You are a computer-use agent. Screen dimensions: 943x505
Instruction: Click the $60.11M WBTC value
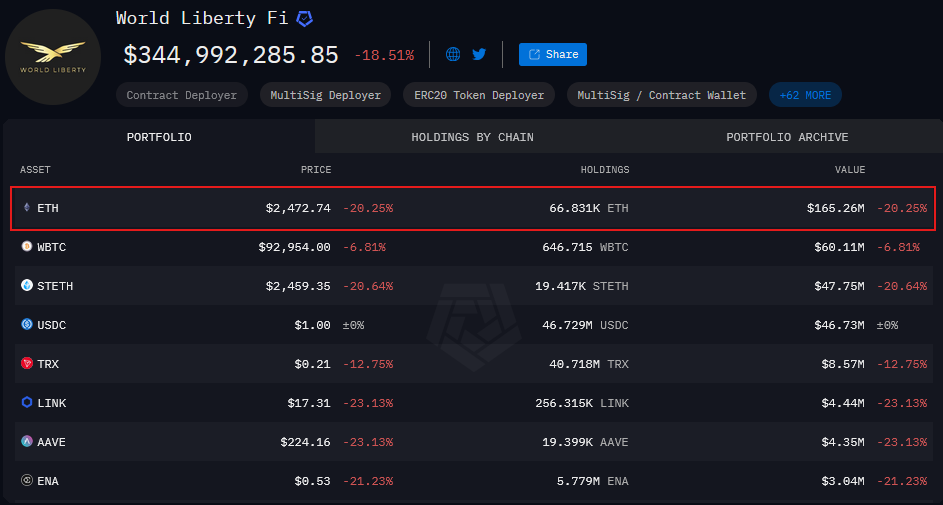click(839, 247)
